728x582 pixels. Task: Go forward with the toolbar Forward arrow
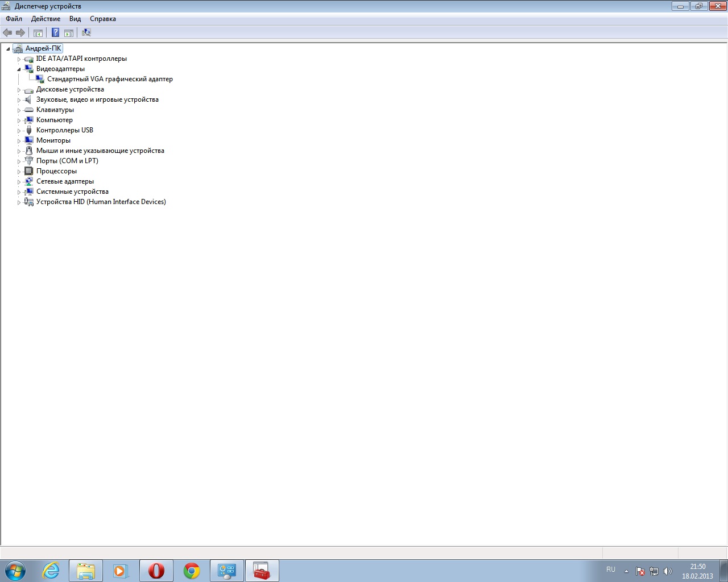20,33
